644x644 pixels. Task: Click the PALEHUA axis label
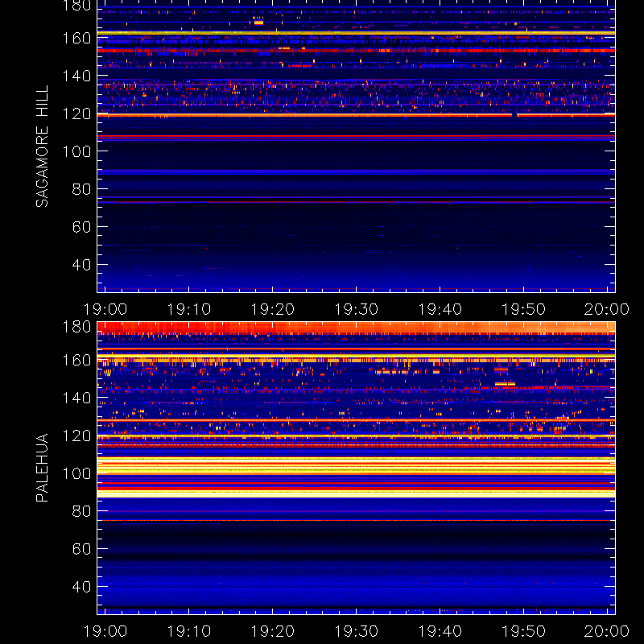coord(42,468)
